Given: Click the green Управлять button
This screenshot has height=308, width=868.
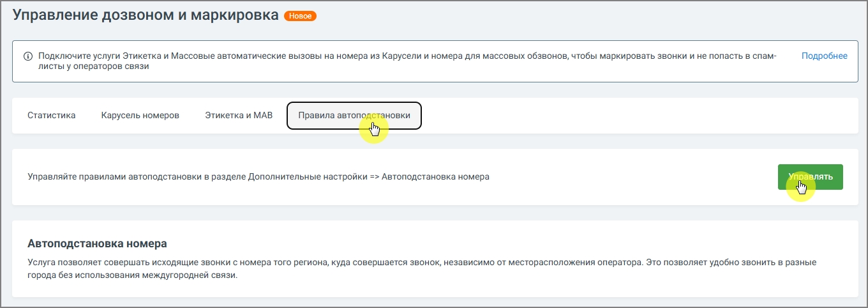Looking at the screenshot, I should [x=810, y=177].
